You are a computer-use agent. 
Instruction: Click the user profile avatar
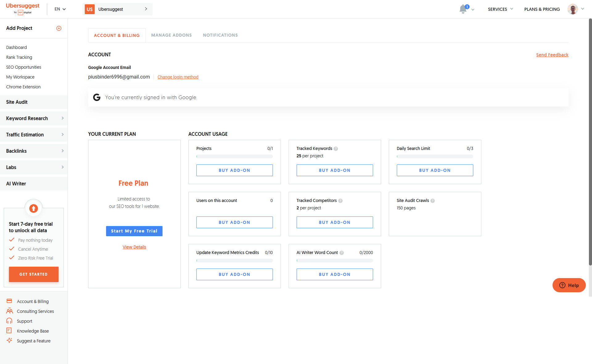click(x=573, y=9)
